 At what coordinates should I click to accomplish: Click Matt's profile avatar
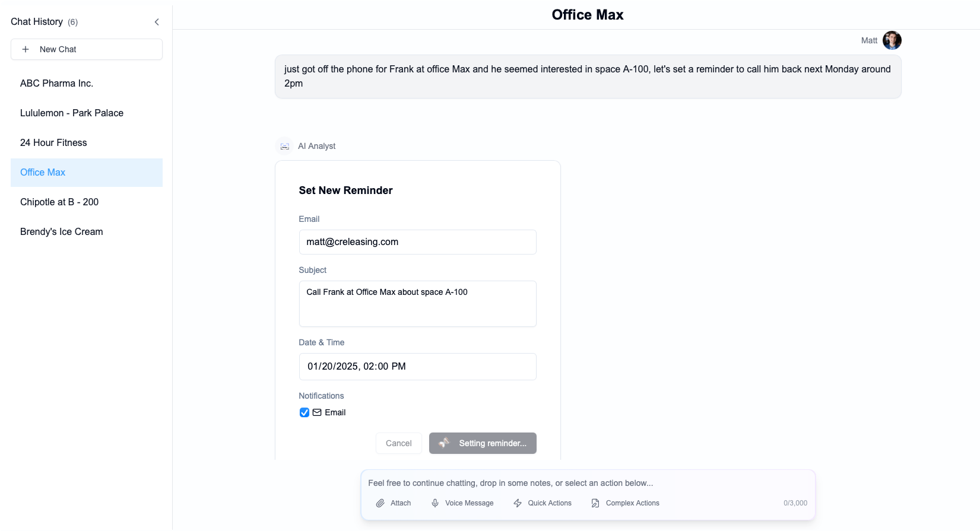pyautogui.click(x=892, y=40)
